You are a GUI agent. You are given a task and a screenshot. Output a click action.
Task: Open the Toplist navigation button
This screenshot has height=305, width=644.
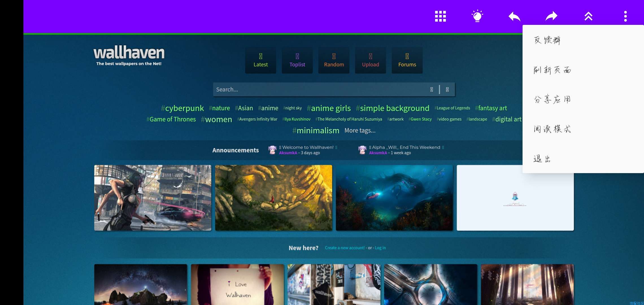click(297, 60)
